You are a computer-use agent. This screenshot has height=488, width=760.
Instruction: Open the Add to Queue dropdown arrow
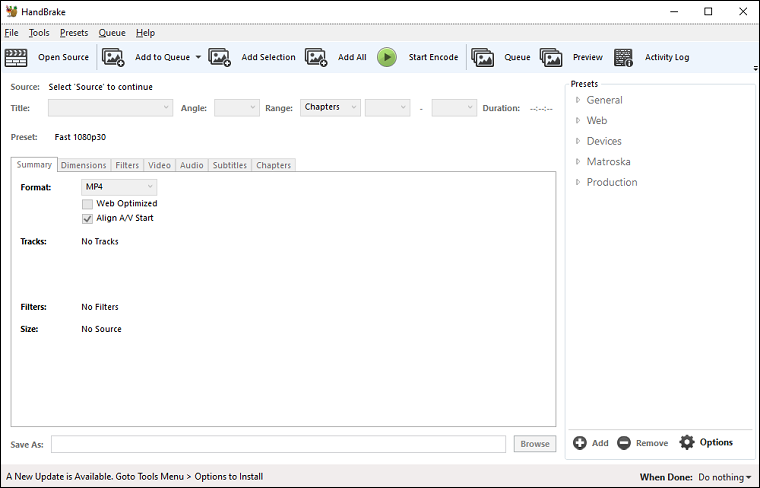coord(198,57)
